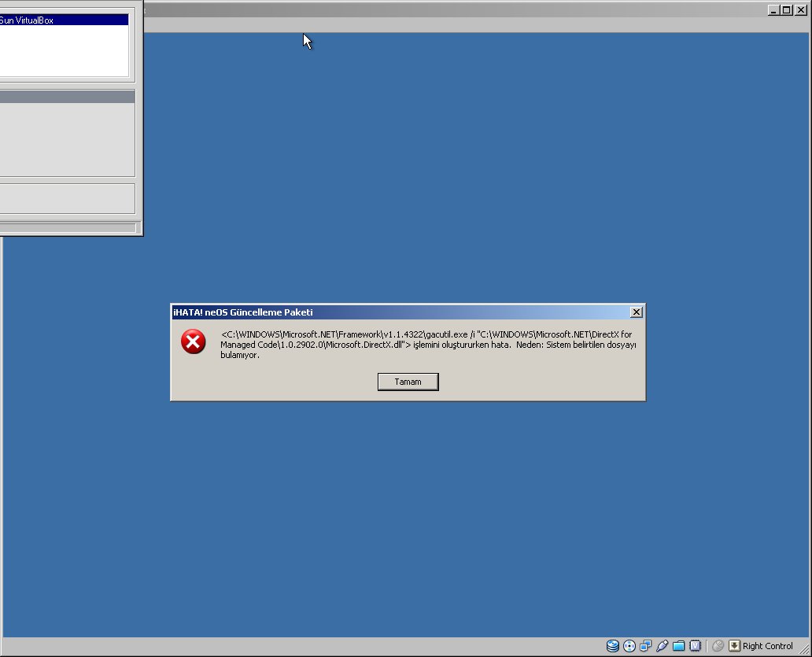Minimize the virtual machine window
Viewport: 812px width, 657px height.
tap(775, 10)
